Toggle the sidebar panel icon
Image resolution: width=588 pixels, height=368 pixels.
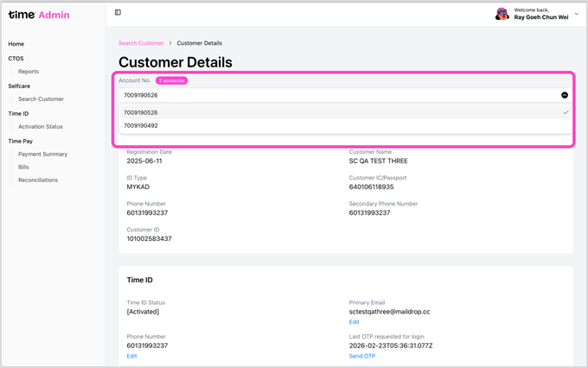tap(118, 12)
